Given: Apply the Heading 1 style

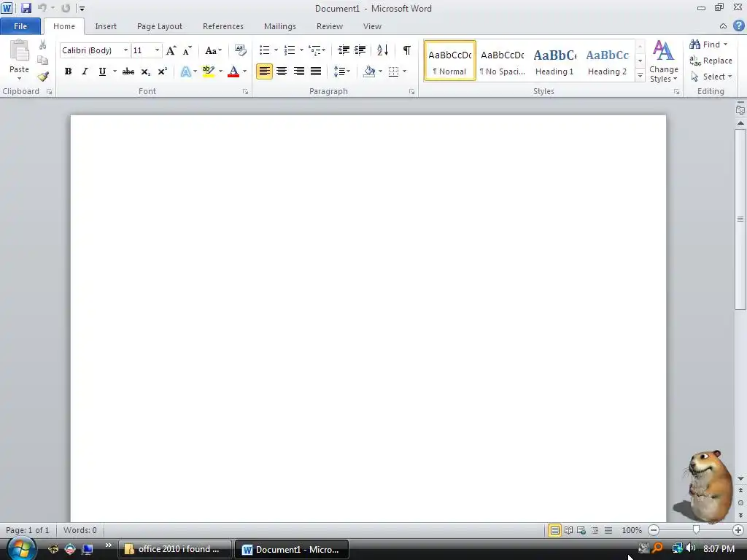Looking at the screenshot, I should (x=554, y=61).
